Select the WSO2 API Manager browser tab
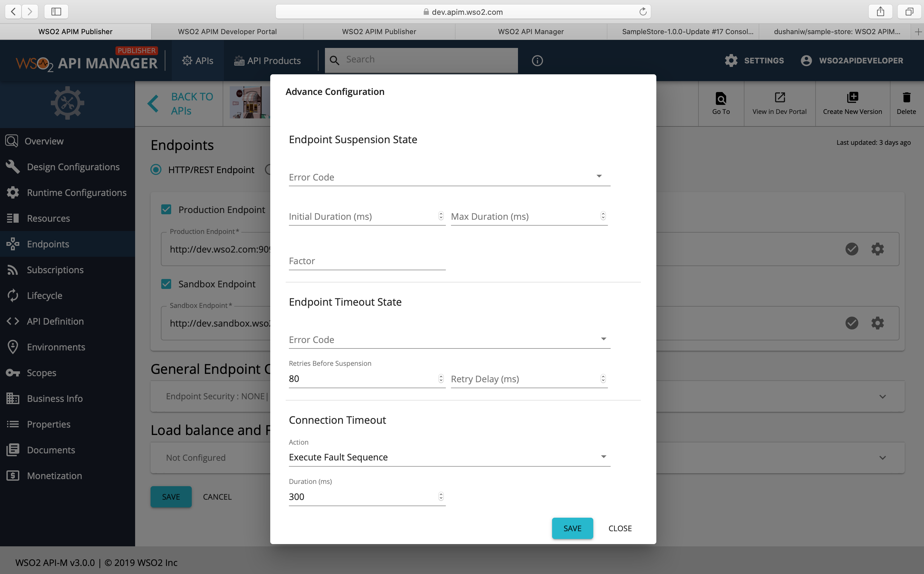Screen dimensions: 924x574 tap(531, 32)
